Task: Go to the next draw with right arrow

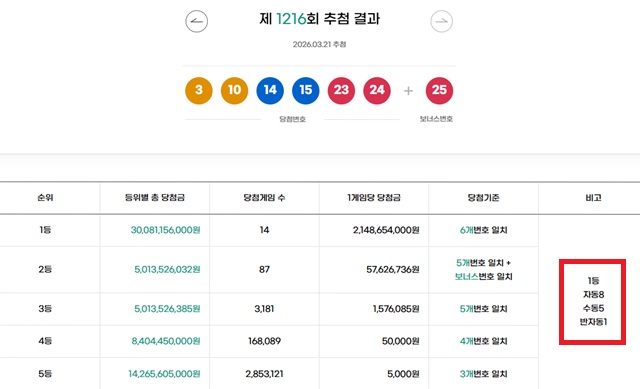Action: pyautogui.click(x=442, y=21)
